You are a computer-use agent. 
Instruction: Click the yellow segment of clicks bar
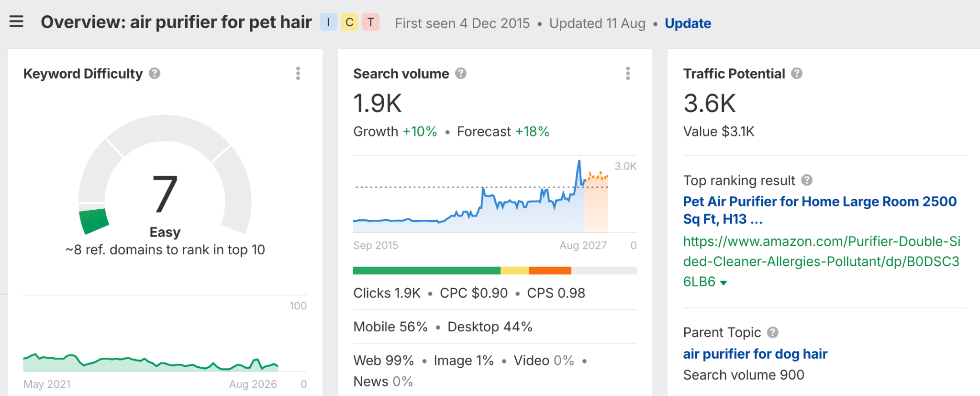pyautogui.click(x=514, y=271)
